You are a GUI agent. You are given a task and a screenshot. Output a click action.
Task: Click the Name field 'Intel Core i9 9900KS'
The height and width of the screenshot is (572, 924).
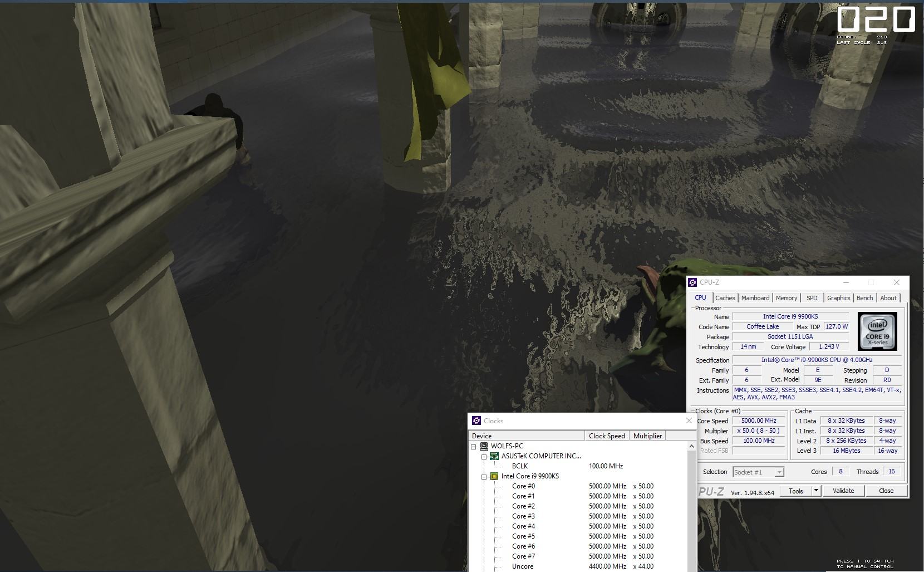point(790,316)
